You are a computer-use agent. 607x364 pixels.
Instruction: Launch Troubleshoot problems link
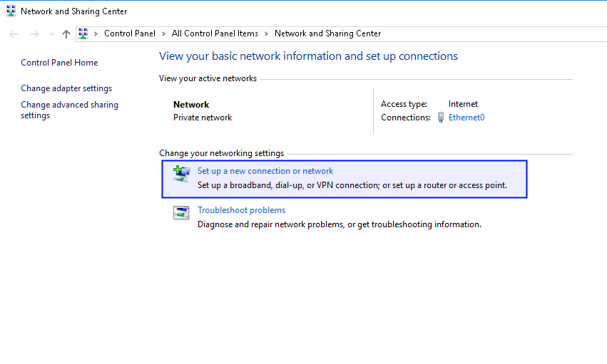241,210
